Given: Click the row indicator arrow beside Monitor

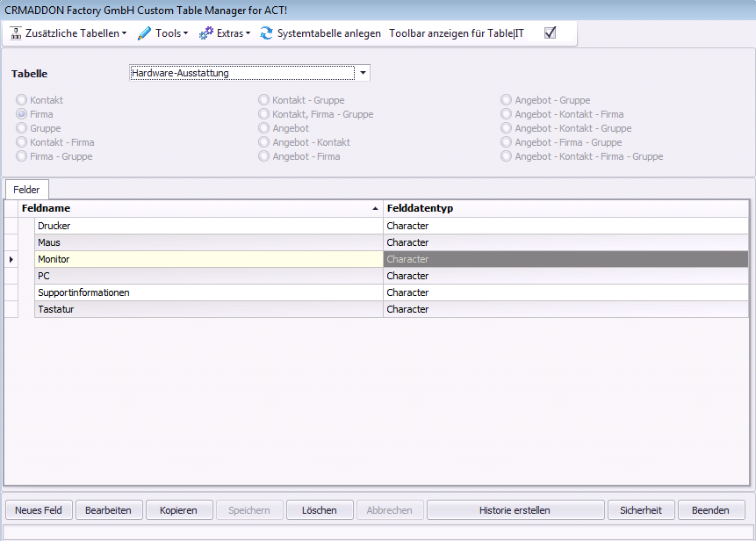Looking at the screenshot, I should coord(11,259).
